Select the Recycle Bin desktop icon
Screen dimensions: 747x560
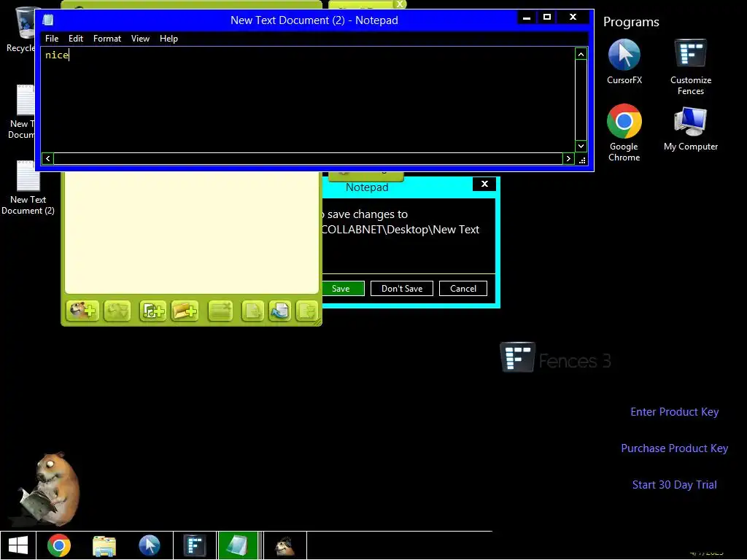(x=21, y=29)
